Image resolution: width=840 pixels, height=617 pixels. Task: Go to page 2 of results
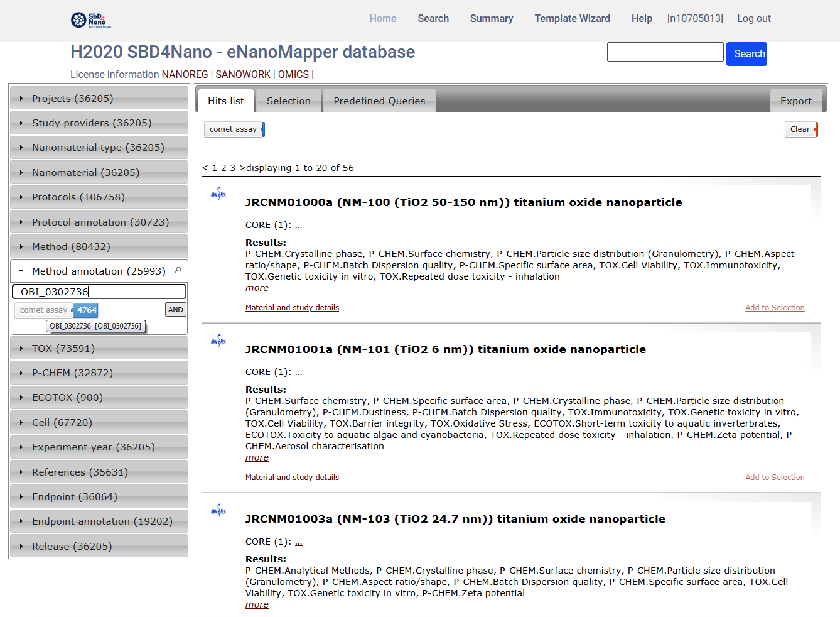(x=223, y=168)
